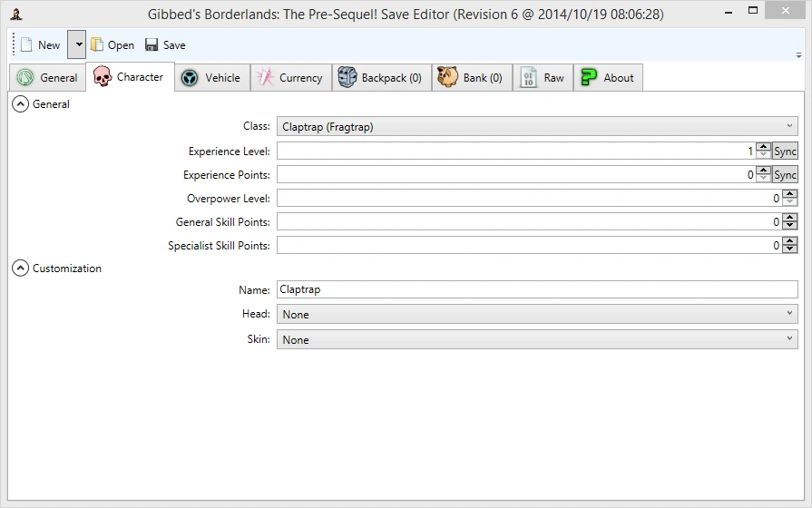The width and height of the screenshot is (812, 508).
Task: Click the Overpower Level input field
Action: 529,198
